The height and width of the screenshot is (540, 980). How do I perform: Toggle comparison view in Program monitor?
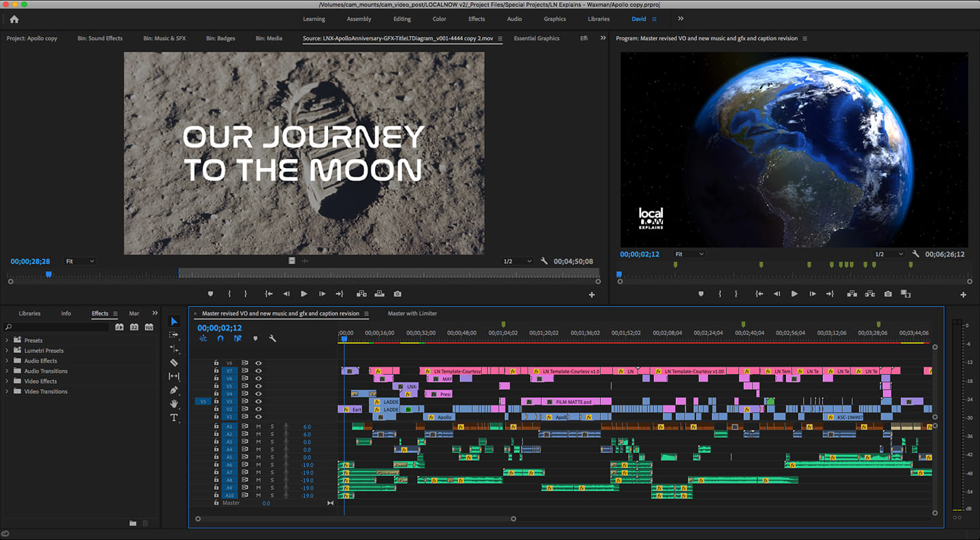(x=905, y=294)
